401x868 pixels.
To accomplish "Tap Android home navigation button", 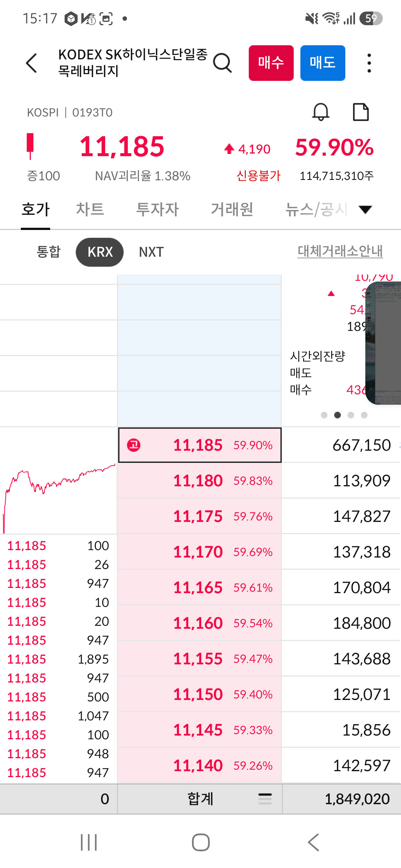I will click(200, 842).
